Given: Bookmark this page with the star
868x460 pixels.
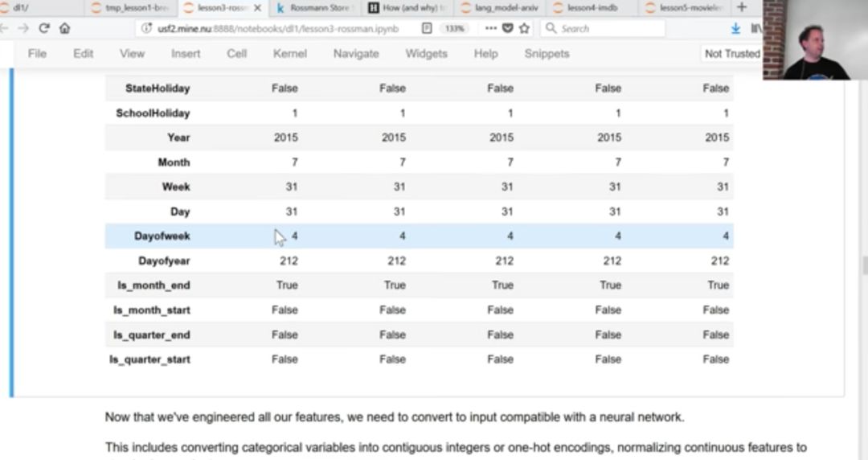Looking at the screenshot, I should [524, 28].
